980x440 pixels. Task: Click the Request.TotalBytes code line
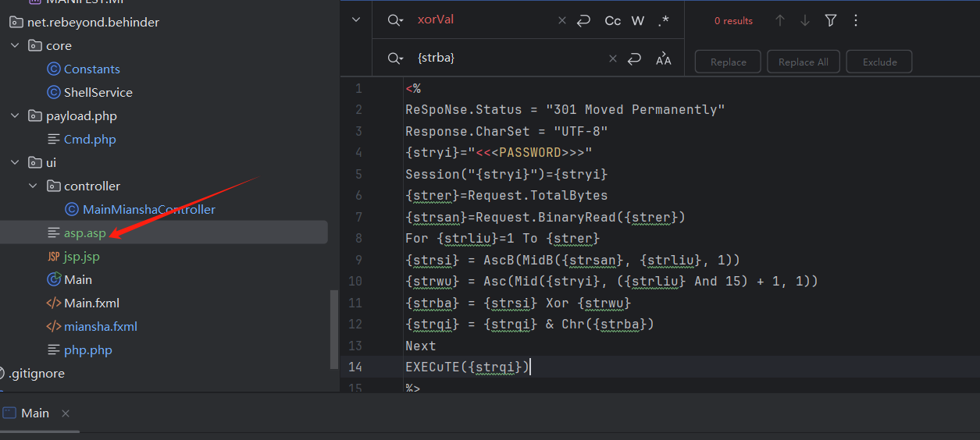[507, 195]
